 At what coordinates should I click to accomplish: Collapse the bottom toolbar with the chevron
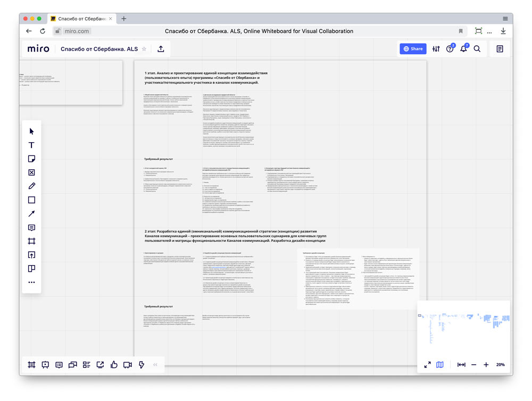(155, 365)
